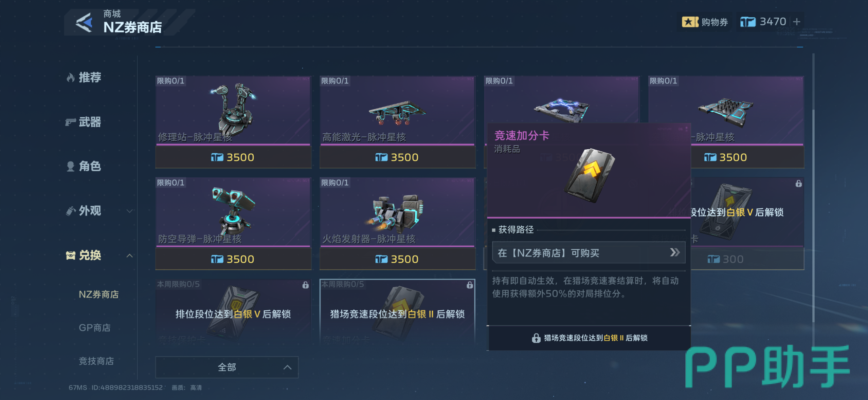Tap the plus icon to add NZ vouchers
Image resolution: width=868 pixels, height=400 pixels.
coord(796,22)
